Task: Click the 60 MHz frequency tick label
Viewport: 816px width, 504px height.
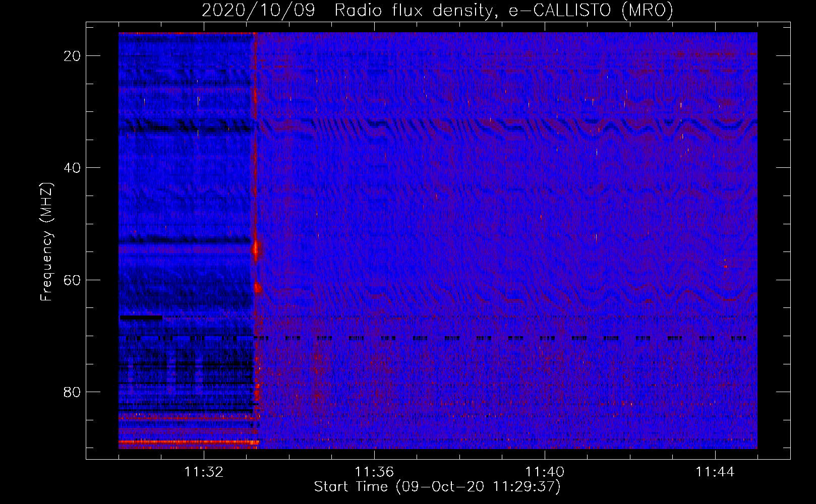Action: point(72,280)
